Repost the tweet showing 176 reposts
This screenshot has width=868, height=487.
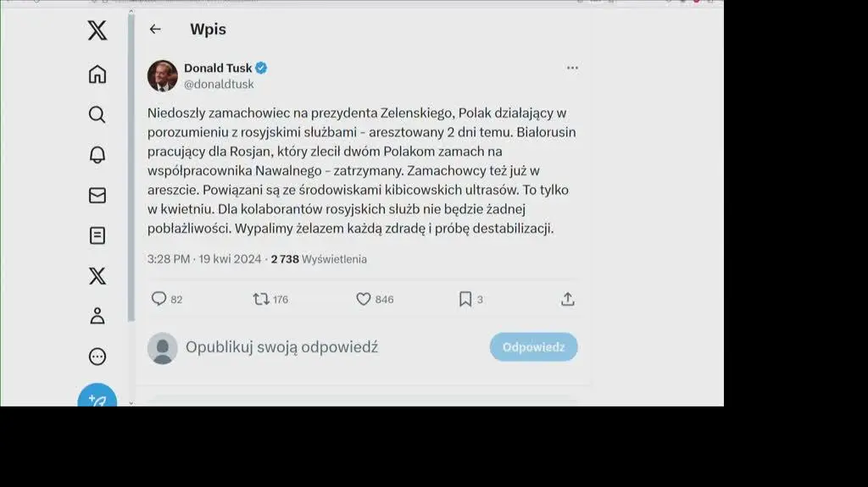tap(261, 299)
